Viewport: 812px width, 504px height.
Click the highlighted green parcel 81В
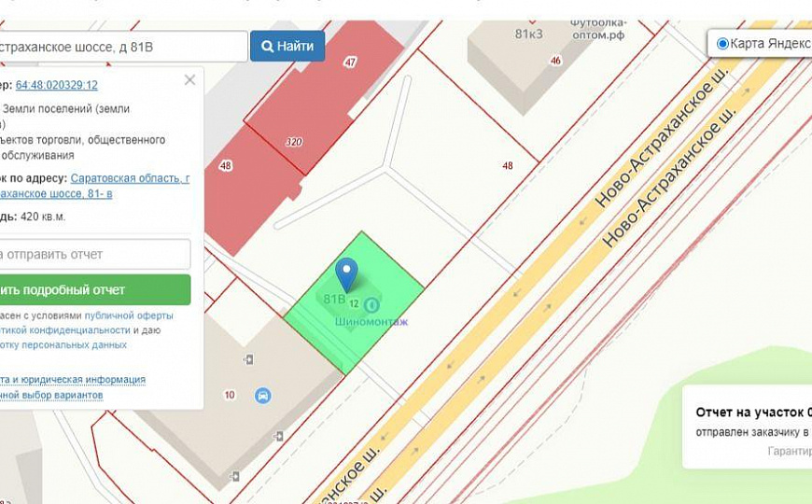[355, 302]
